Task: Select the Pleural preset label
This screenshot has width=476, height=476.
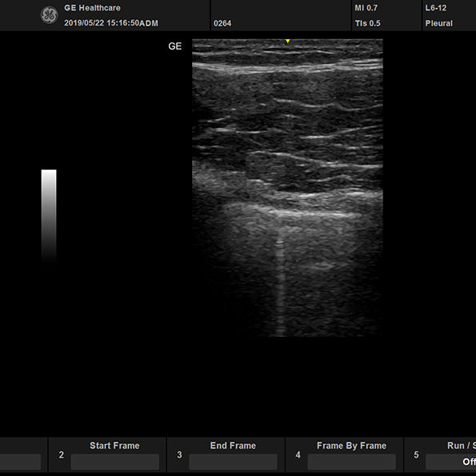Action: 438,23
